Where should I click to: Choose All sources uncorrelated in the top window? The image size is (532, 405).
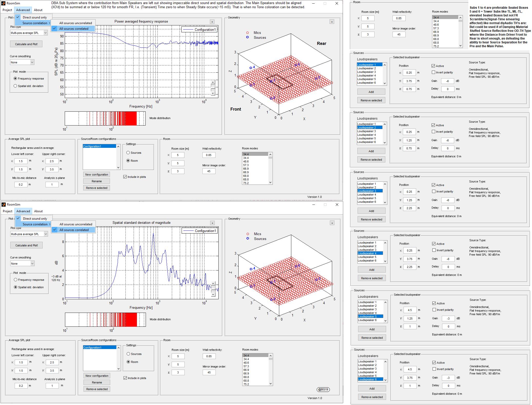click(x=73, y=23)
